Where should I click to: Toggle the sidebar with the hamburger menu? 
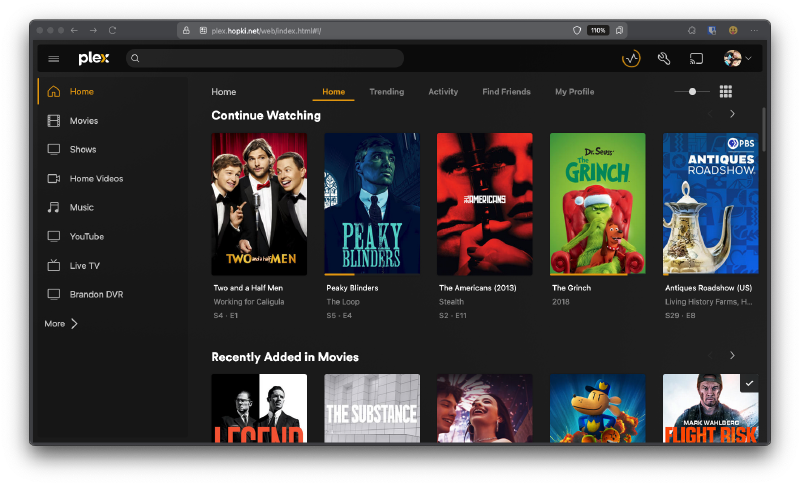[x=54, y=59]
